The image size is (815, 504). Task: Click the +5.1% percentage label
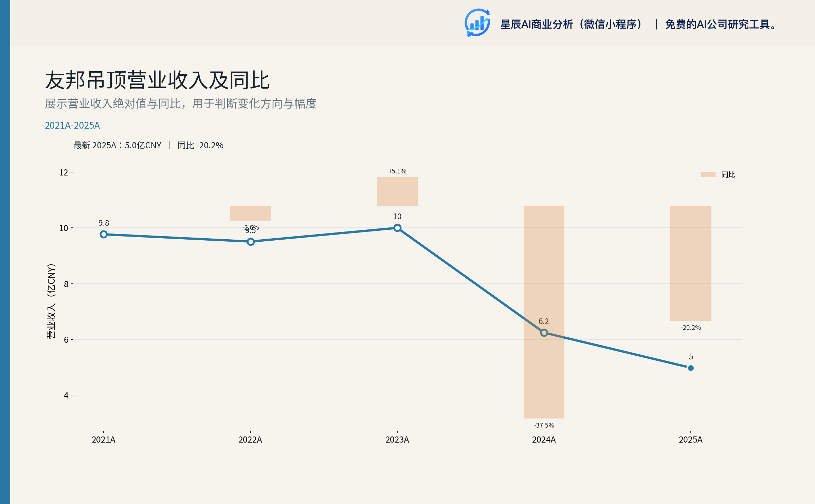tap(397, 171)
